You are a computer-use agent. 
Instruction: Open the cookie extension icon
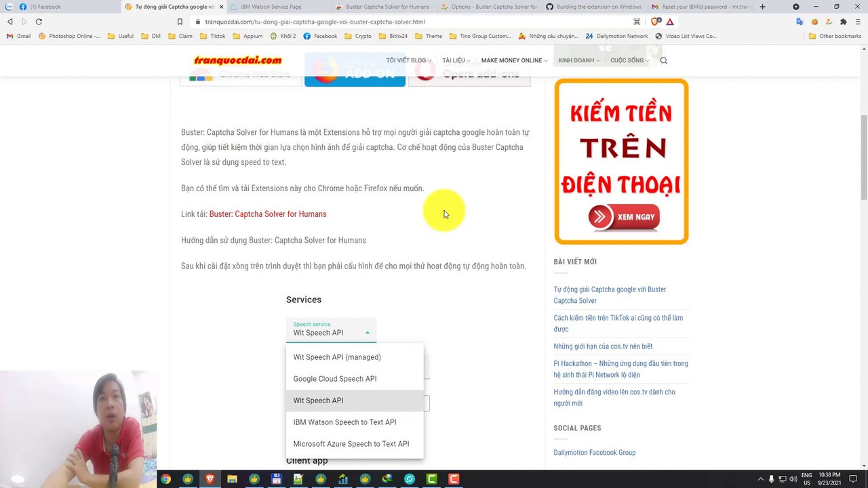point(814,22)
